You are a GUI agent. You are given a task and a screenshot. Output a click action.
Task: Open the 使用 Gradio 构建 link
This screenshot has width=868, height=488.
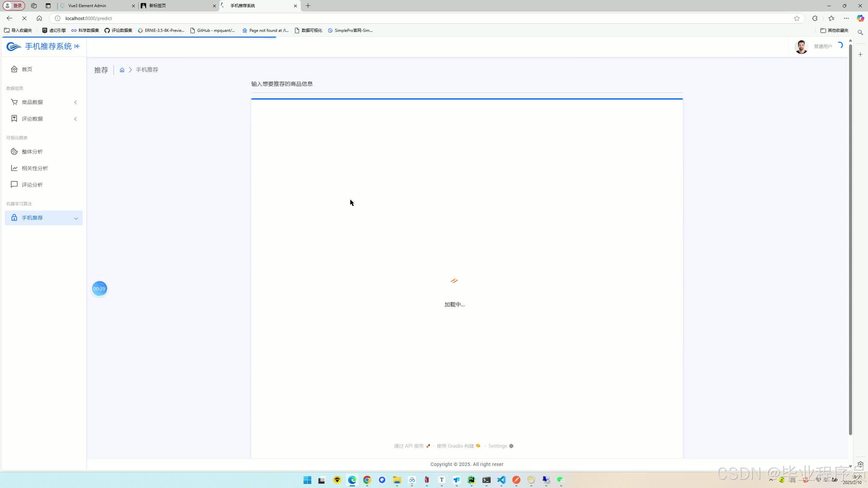pyautogui.click(x=458, y=446)
